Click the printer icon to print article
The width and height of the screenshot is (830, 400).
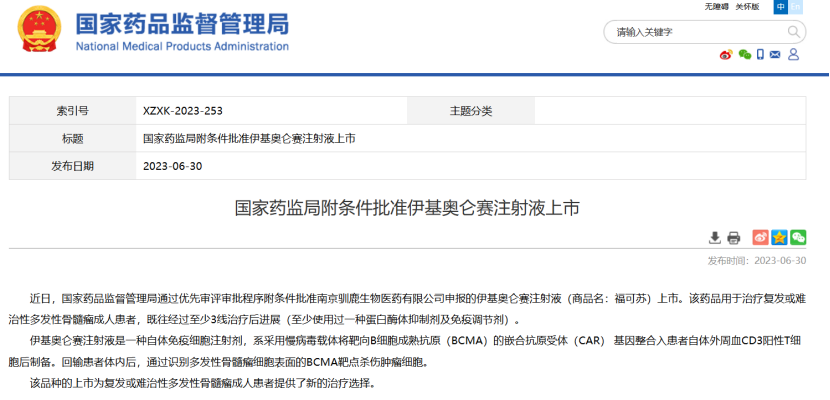(x=733, y=238)
